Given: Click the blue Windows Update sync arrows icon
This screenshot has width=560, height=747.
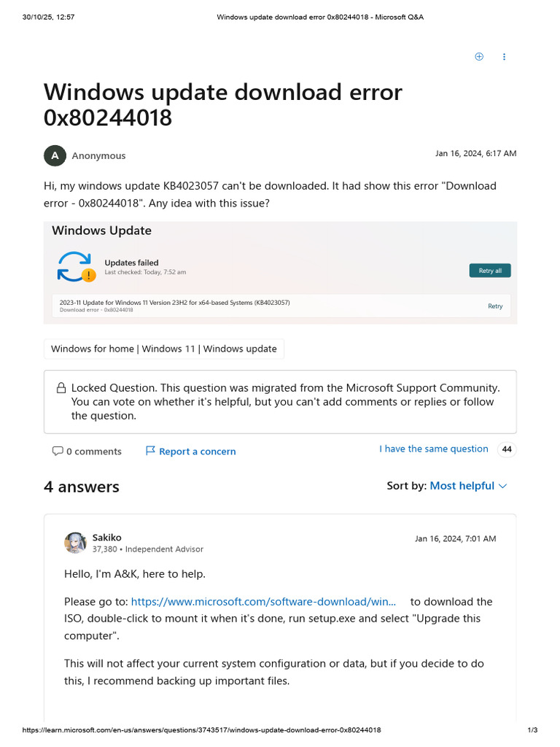Looking at the screenshot, I should (74, 266).
